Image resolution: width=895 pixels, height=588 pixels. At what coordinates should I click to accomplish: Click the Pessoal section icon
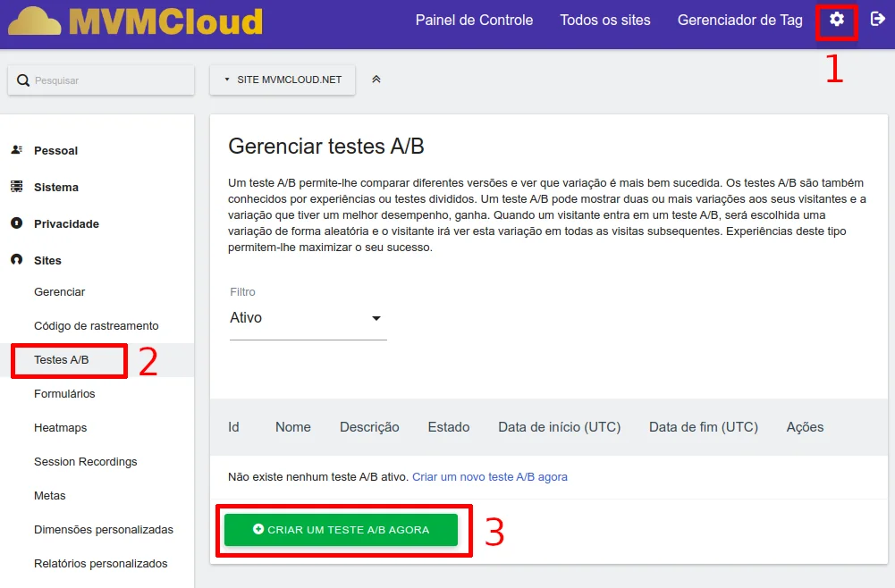(16, 150)
